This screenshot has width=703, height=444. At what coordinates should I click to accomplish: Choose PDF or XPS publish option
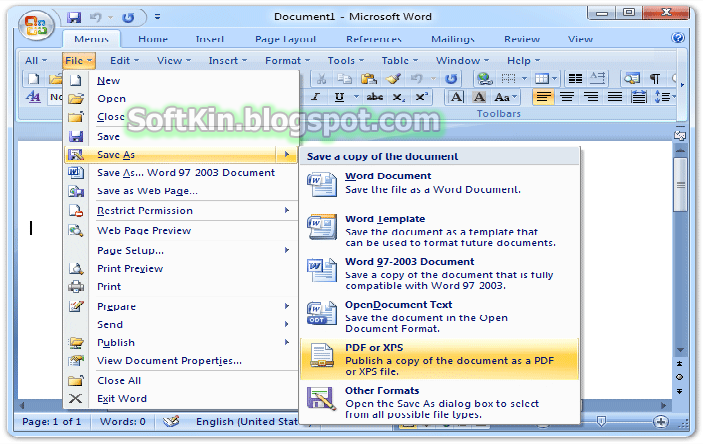pyautogui.click(x=440, y=360)
